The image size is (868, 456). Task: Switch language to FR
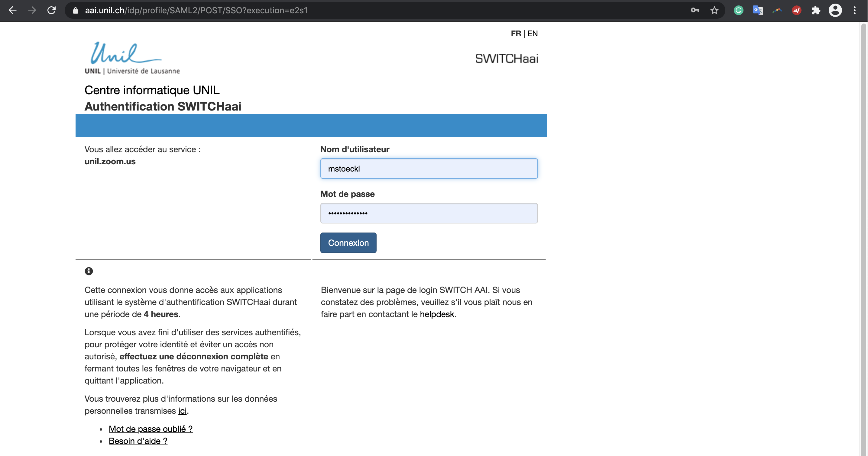click(516, 33)
